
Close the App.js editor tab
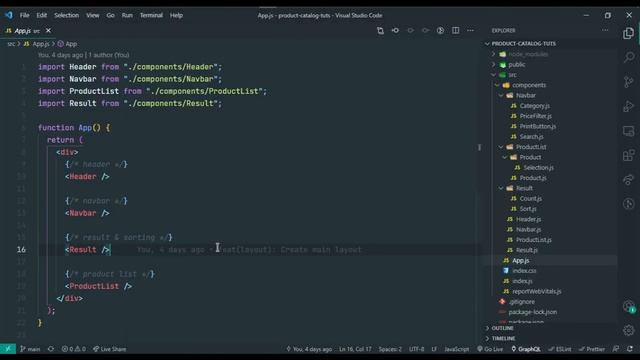[48, 31]
